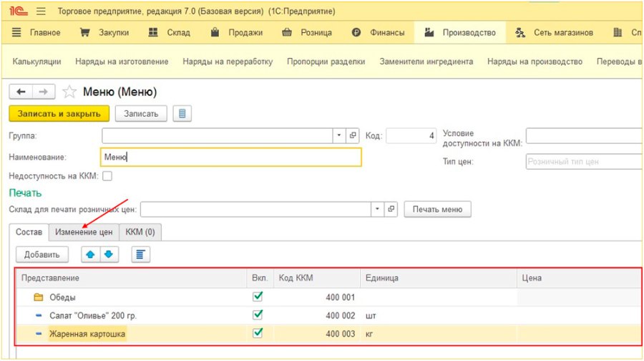Image resolution: width=644 pixels, height=361 pixels.
Task: Click the Наименование input field
Action: point(231,157)
